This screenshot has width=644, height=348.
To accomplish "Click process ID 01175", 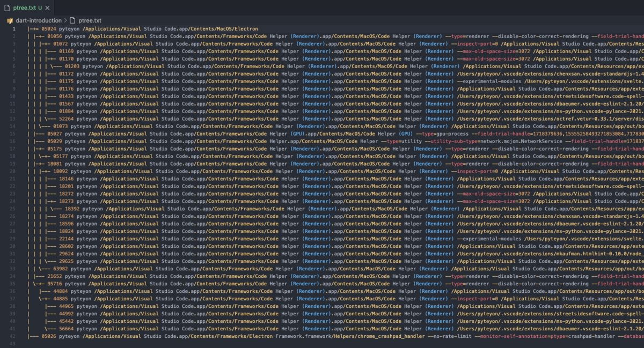I will (67, 81).
